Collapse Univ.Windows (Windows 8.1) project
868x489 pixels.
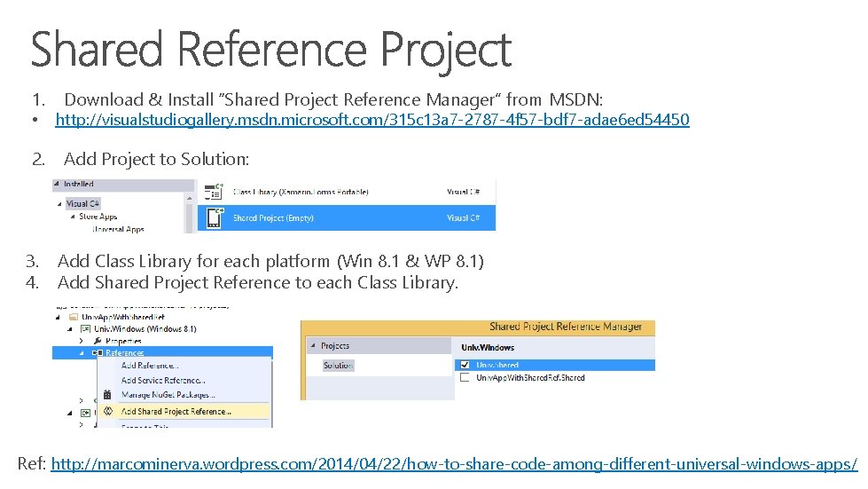tap(70, 329)
